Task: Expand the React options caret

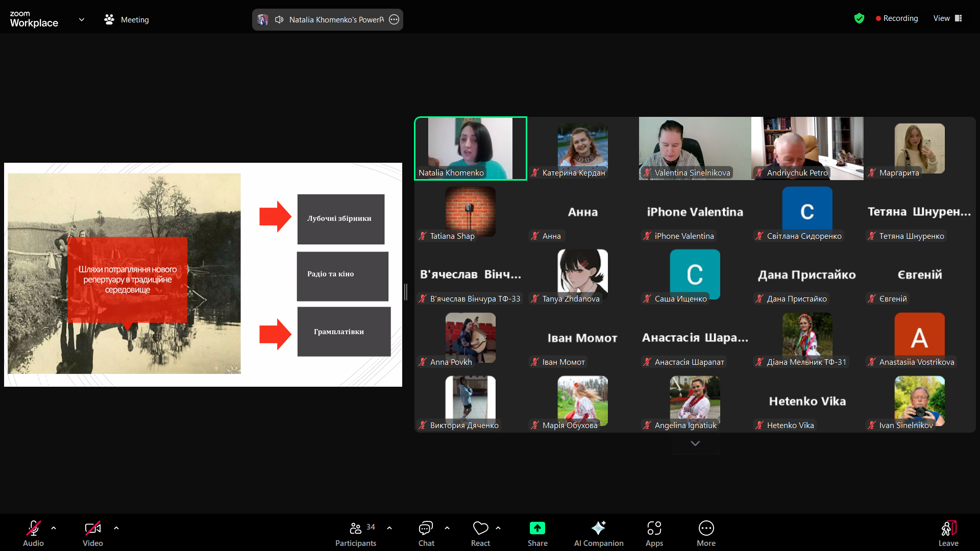Action: pos(498,528)
